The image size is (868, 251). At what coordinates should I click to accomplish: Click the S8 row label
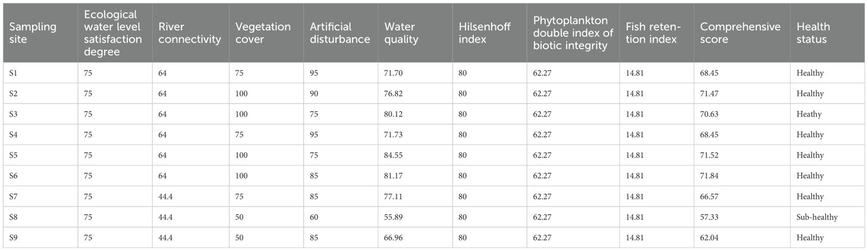(14, 217)
